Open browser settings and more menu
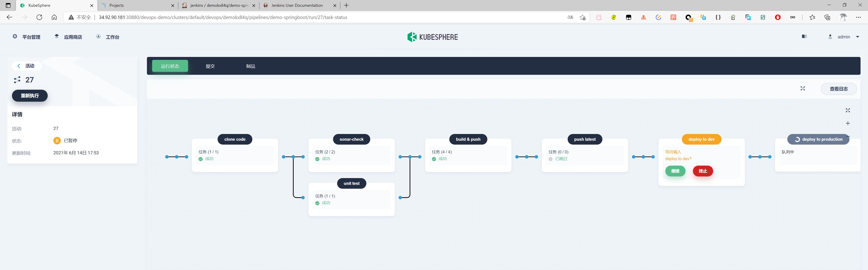 point(858,17)
